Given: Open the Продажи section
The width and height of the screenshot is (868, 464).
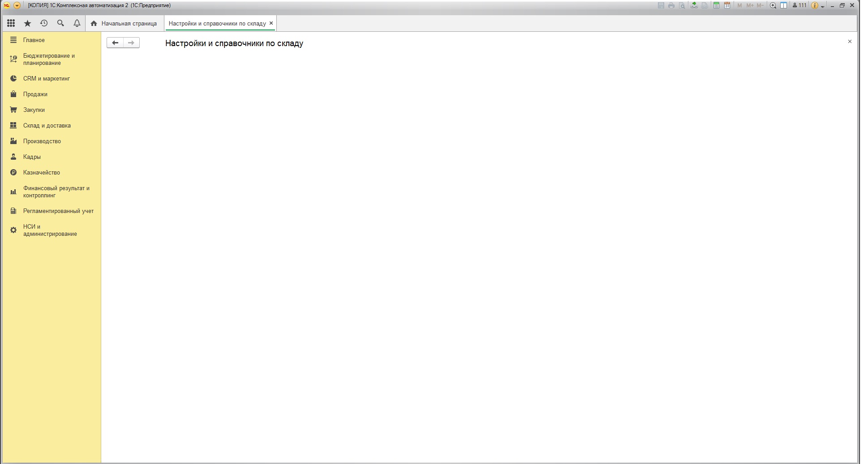Looking at the screenshot, I should [x=35, y=94].
